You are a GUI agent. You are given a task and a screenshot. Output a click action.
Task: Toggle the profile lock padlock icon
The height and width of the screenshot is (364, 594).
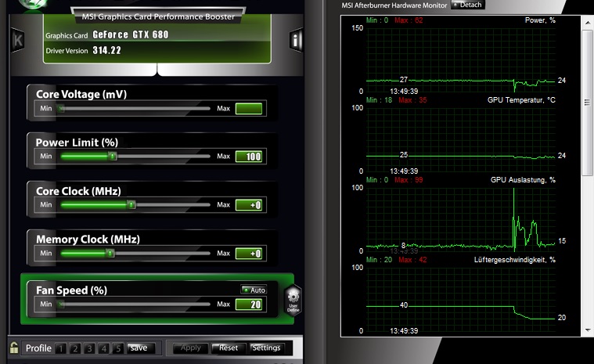(14, 348)
